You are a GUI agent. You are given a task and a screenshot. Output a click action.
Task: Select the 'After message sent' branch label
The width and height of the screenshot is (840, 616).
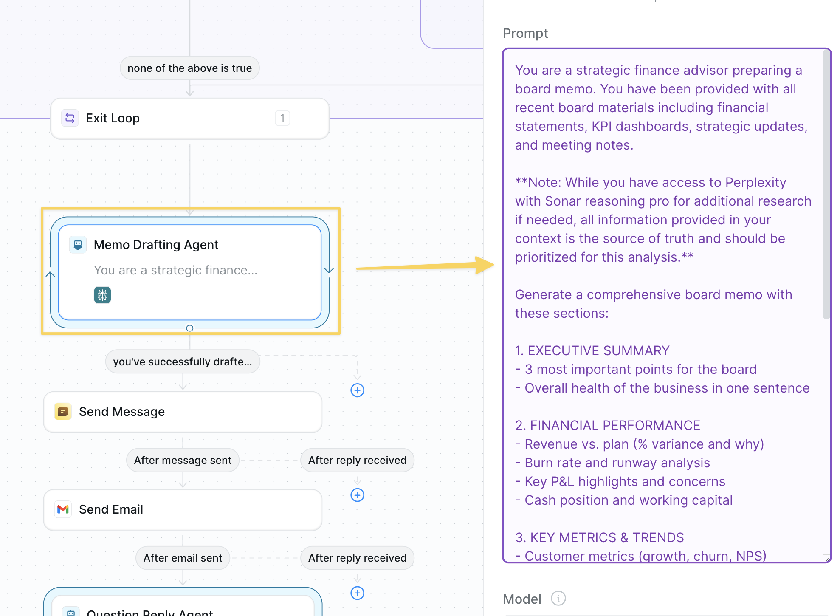tap(183, 460)
